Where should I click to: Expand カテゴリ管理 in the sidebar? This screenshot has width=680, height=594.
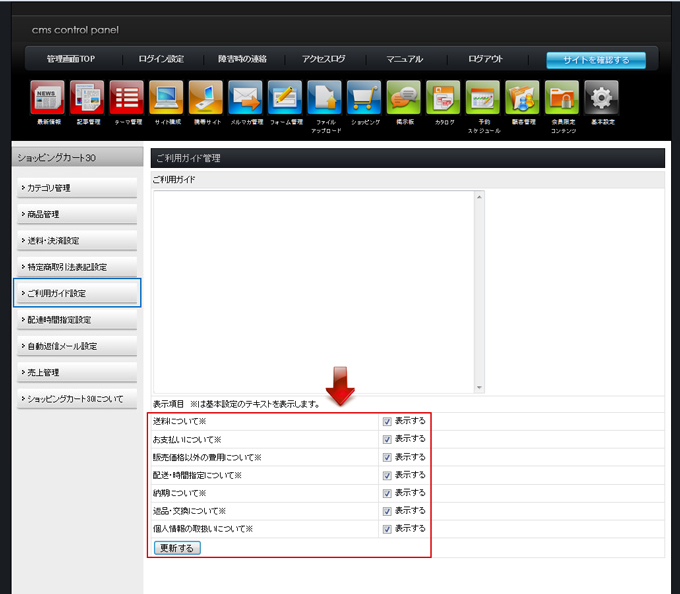pos(77,188)
